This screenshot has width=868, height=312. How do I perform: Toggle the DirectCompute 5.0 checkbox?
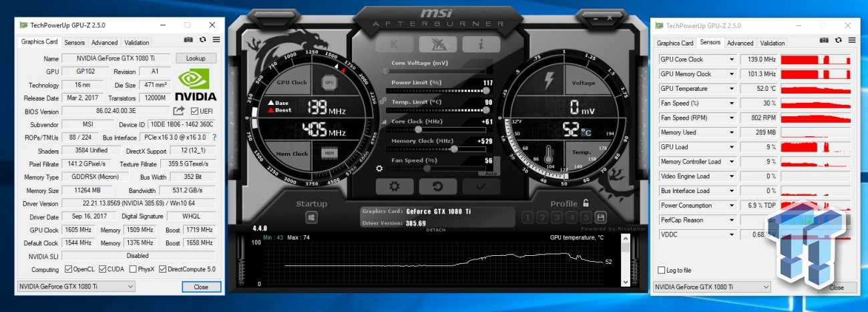[163, 269]
